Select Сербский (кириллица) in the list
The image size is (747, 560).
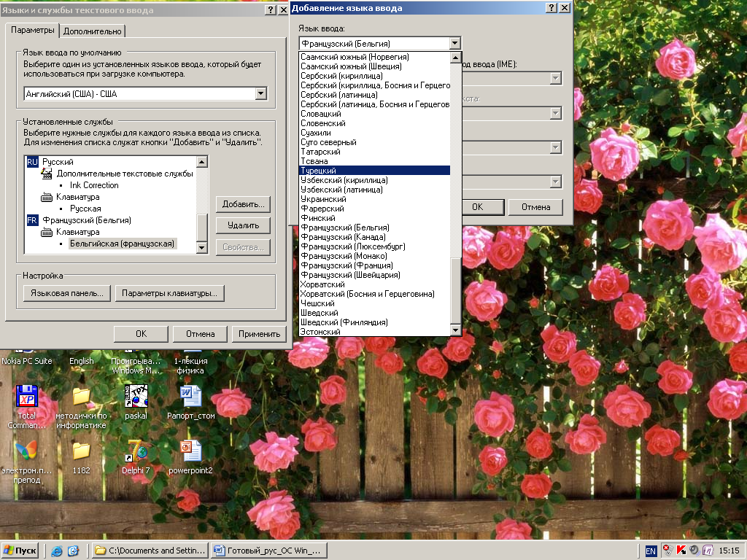[x=374, y=76]
